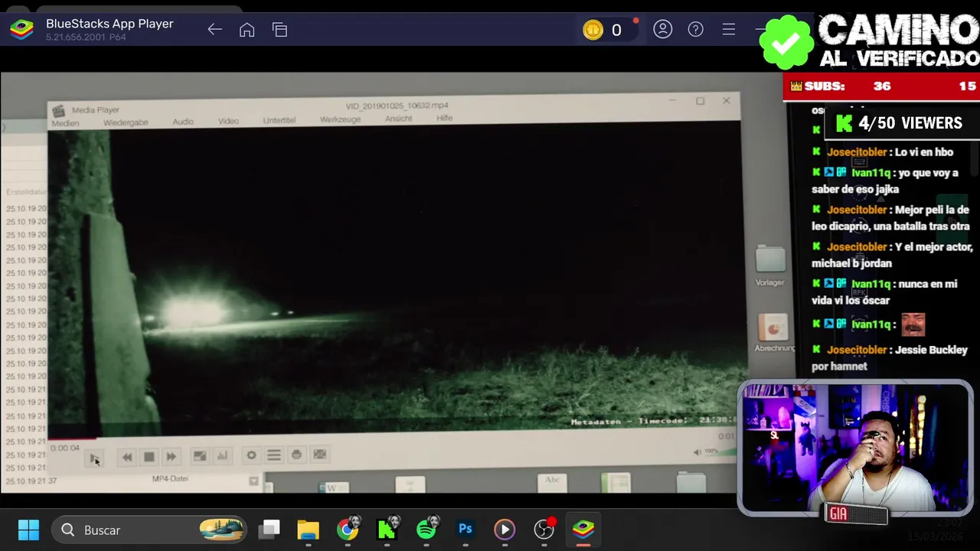Open the Wiedergabe menu

(126, 122)
